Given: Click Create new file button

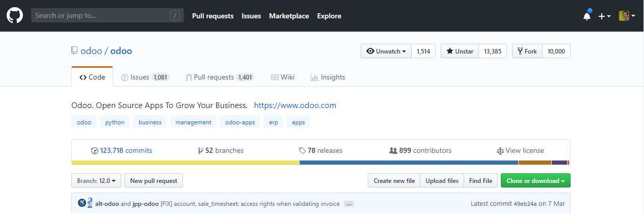Looking at the screenshot, I should click(x=394, y=180).
